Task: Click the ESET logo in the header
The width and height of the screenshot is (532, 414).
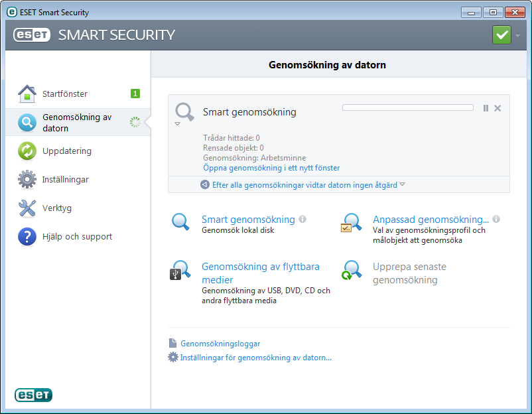Action: click(32, 35)
